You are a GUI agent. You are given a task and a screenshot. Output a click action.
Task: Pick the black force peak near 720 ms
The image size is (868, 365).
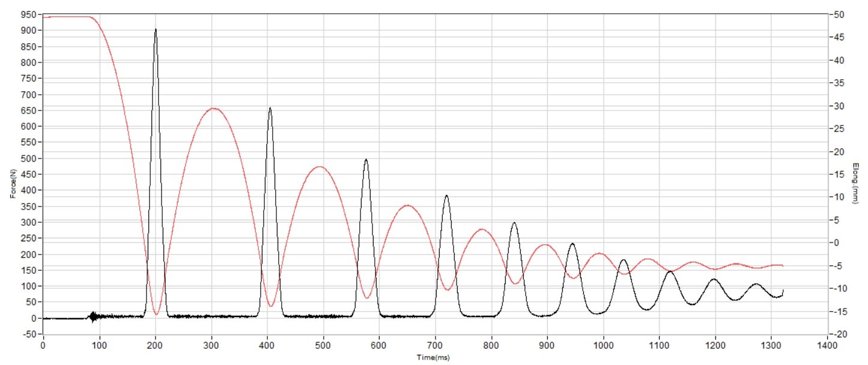pyautogui.click(x=446, y=196)
